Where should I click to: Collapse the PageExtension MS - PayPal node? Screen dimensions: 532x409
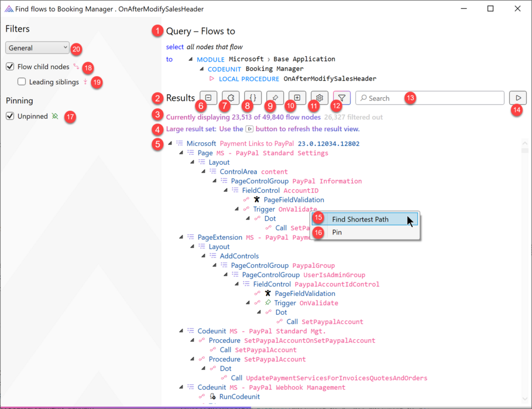point(181,237)
